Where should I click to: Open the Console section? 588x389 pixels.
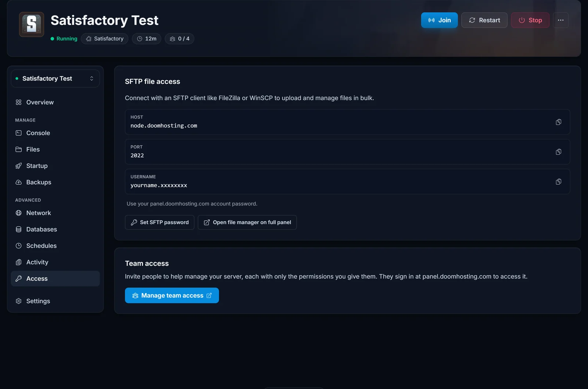pyautogui.click(x=55, y=133)
